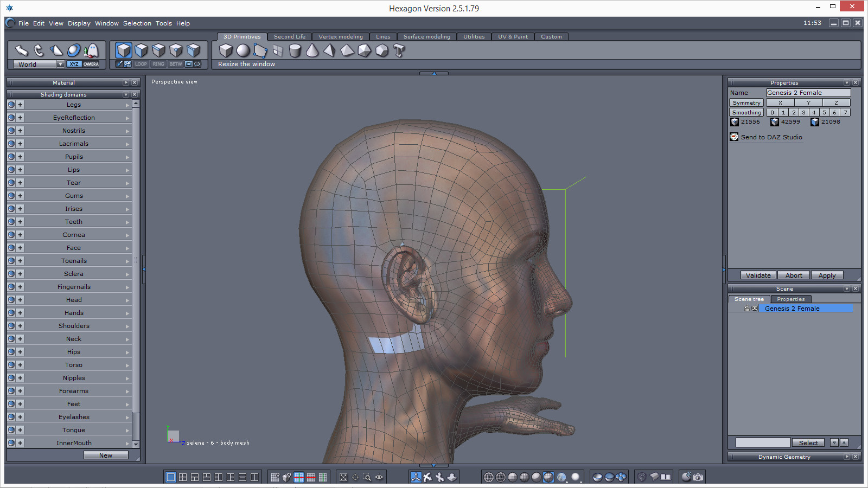868x488 pixels.
Task: Expand the Neck domain plus button
Action: [20, 339]
